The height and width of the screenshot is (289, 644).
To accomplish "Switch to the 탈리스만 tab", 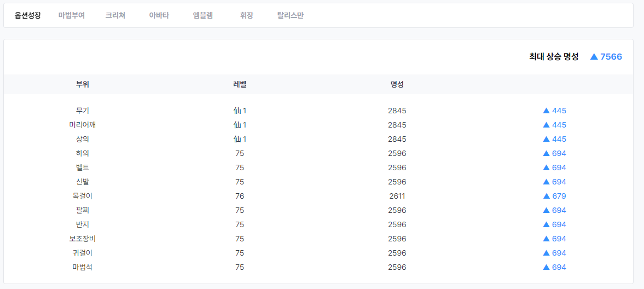I will (291, 15).
